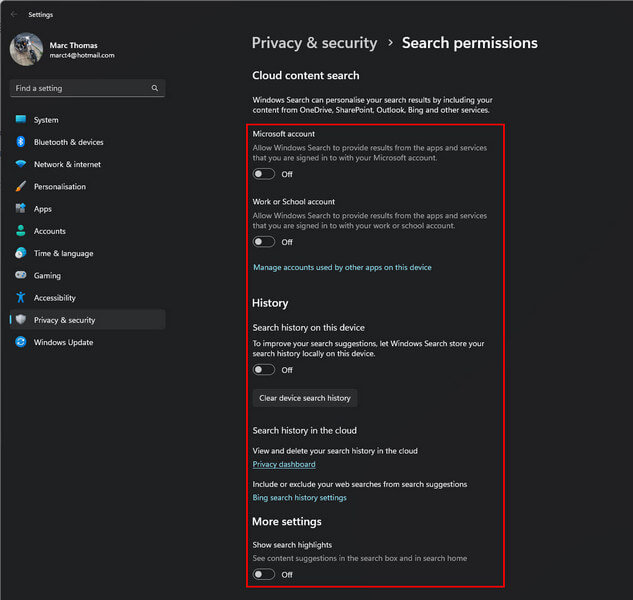This screenshot has height=600, width=633.
Task: Enable Search history on this device
Action: [x=264, y=370]
